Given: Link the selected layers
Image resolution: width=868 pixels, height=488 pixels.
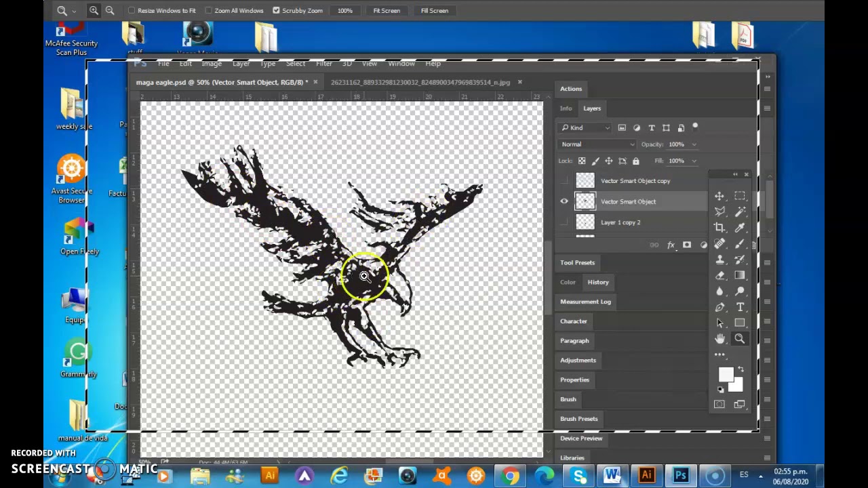Looking at the screenshot, I should click(x=654, y=245).
